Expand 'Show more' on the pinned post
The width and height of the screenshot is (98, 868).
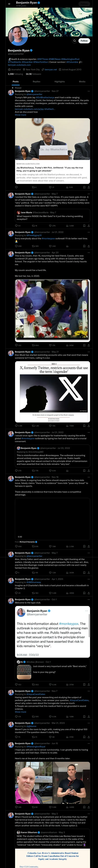point(20,115)
